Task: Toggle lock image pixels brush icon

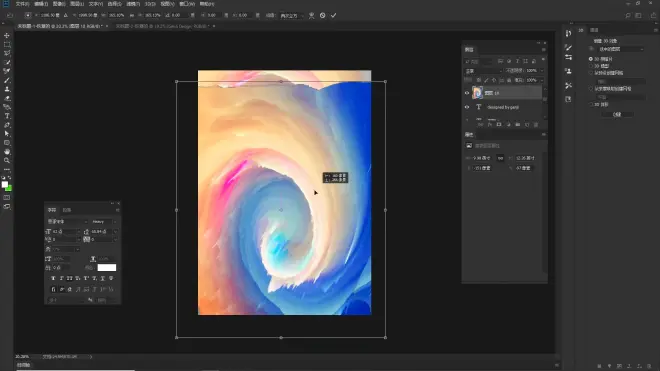Action: (486, 80)
